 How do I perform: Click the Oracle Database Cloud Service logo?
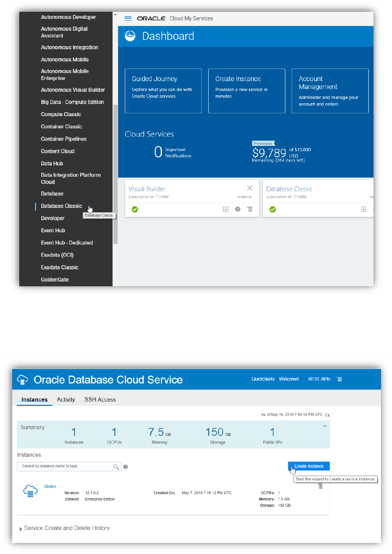click(22, 380)
